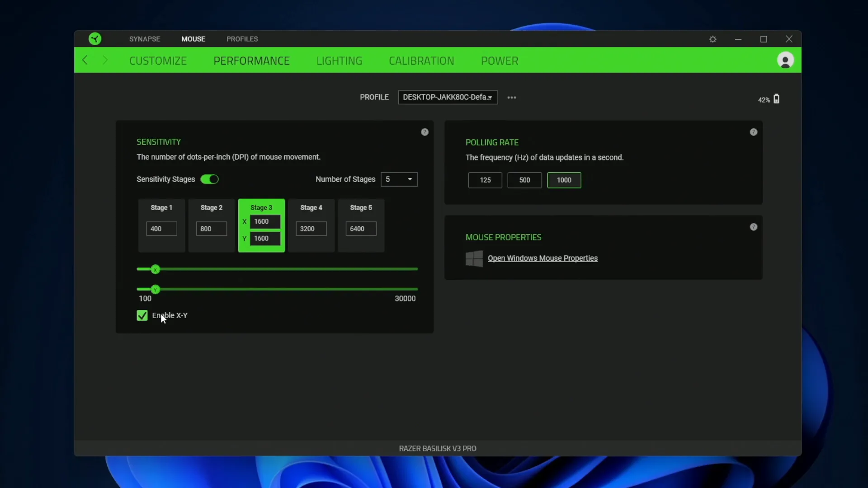Check the battery level icon
Screen dimensions: 868x488
point(776,99)
